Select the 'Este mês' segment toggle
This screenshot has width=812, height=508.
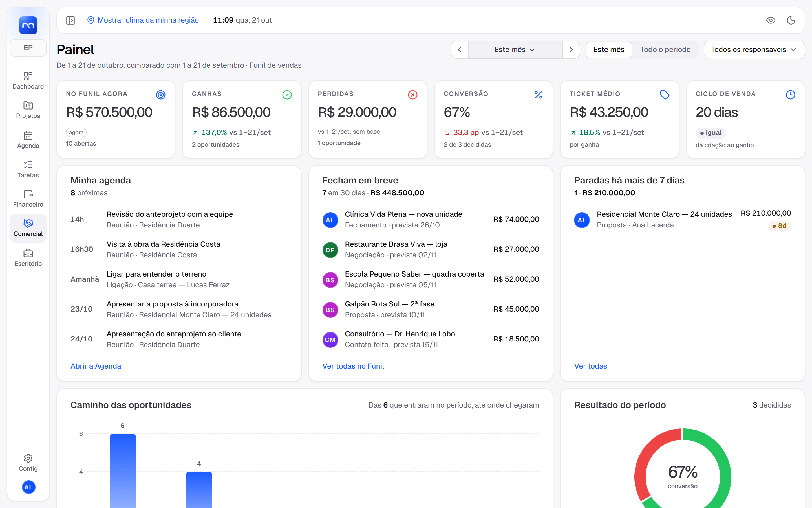tap(609, 50)
